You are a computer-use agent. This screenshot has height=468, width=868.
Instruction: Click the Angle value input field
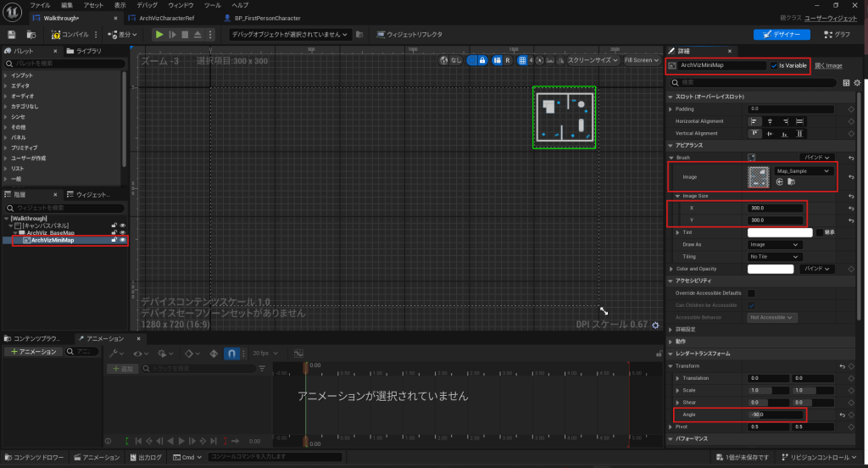coord(774,415)
